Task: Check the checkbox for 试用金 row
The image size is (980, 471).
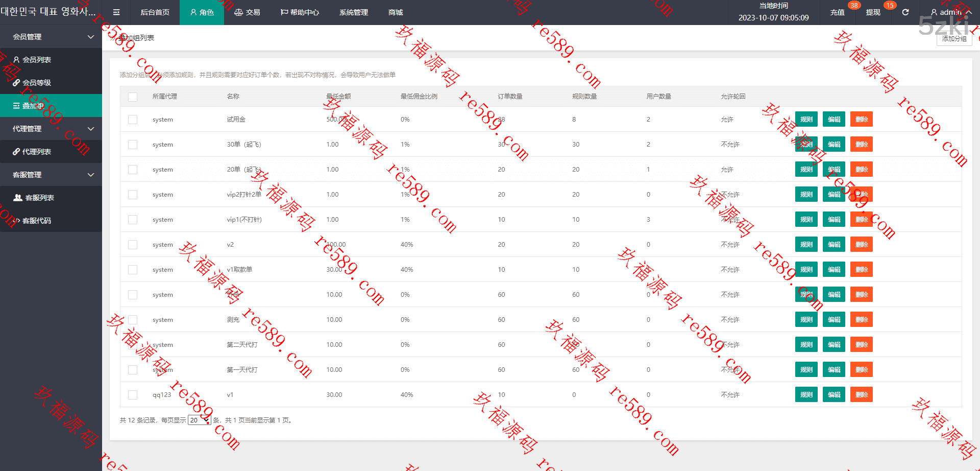Action: tap(133, 120)
